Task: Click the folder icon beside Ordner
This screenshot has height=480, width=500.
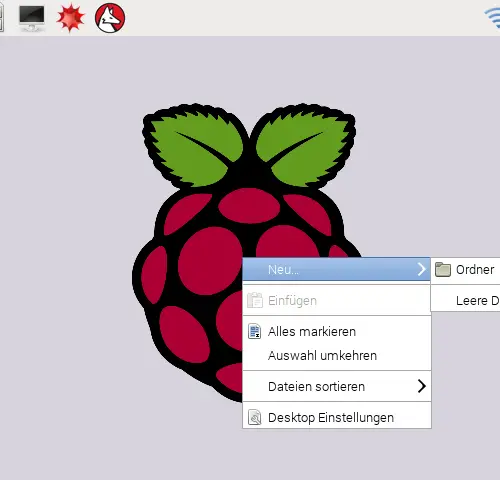Action: pos(443,269)
